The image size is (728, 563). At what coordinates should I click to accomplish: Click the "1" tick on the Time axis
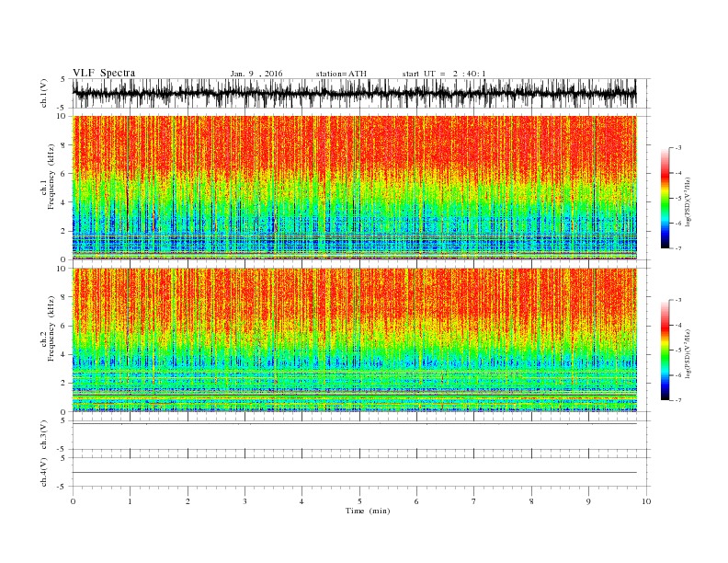[x=130, y=501]
